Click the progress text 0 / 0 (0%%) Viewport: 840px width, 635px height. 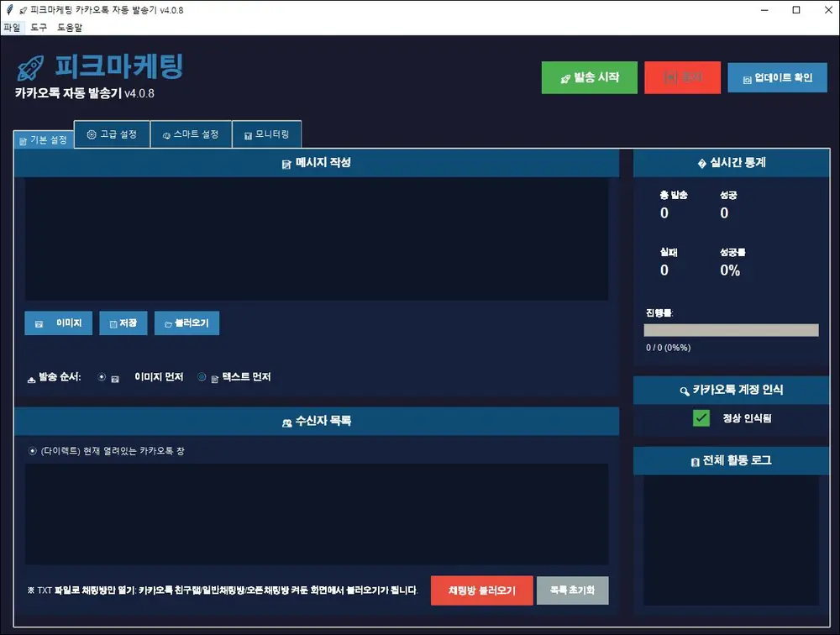point(668,348)
